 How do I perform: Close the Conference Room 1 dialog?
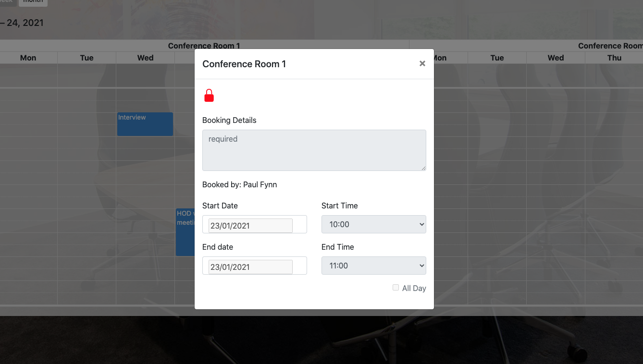422,63
